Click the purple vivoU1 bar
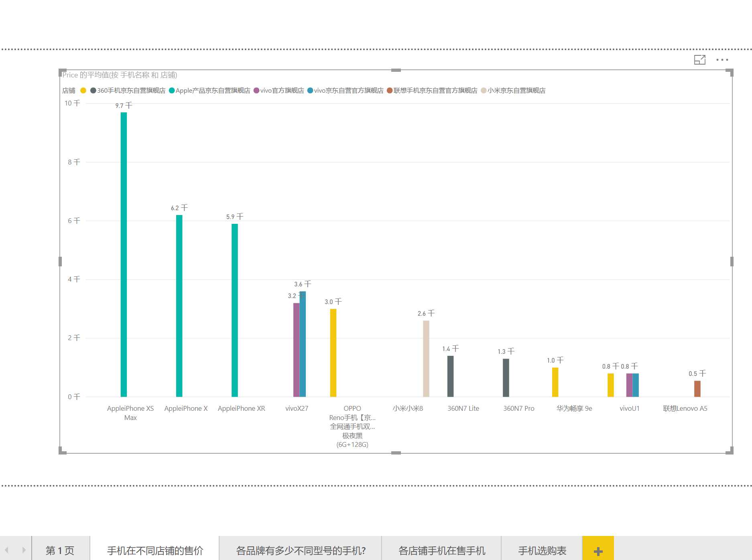The width and height of the screenshot is (752, 560). [x=629, y=385]
